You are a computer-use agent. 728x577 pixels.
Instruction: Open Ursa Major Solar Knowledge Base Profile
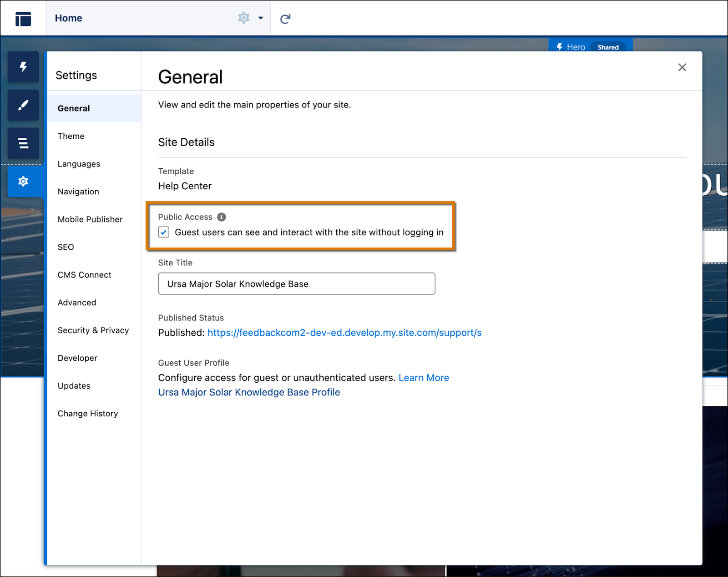click(x=248, y=392)
